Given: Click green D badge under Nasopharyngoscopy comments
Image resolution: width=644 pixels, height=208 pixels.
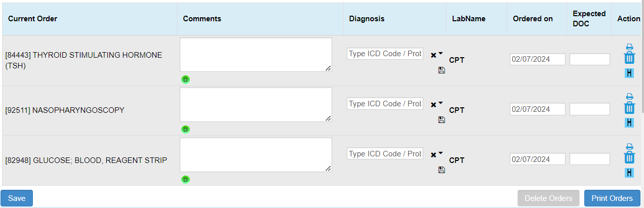Looking at the screenshot, I should click(x=186, y=129).
